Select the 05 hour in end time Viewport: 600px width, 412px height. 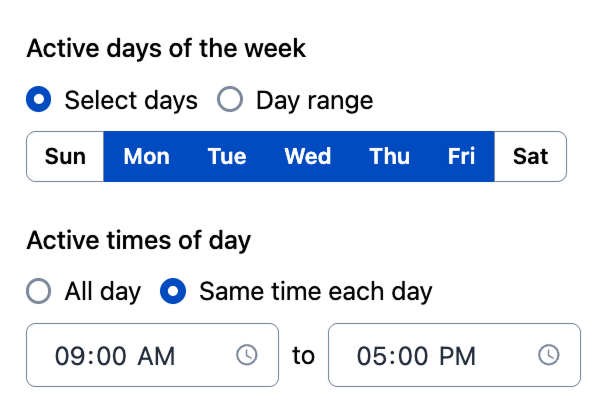(x=371, y=356)
